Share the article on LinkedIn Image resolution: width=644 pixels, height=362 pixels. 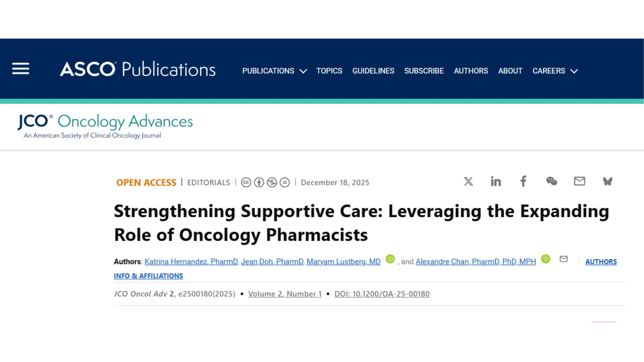coord(496,181)
